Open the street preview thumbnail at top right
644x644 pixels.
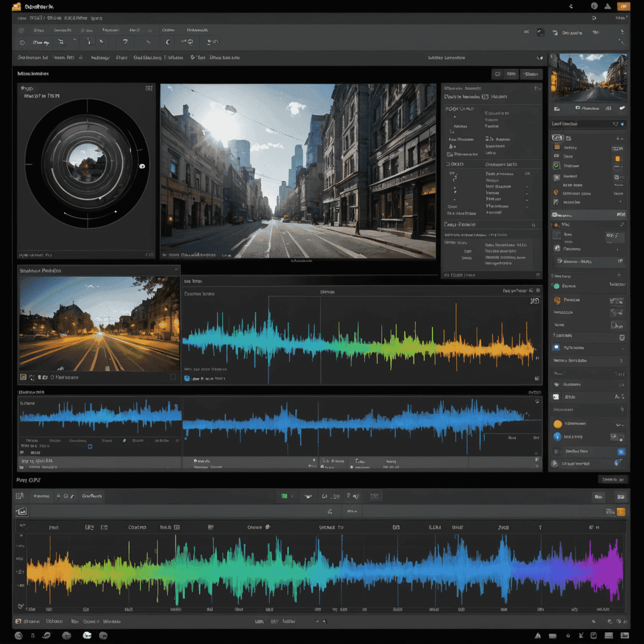point(589,77)
